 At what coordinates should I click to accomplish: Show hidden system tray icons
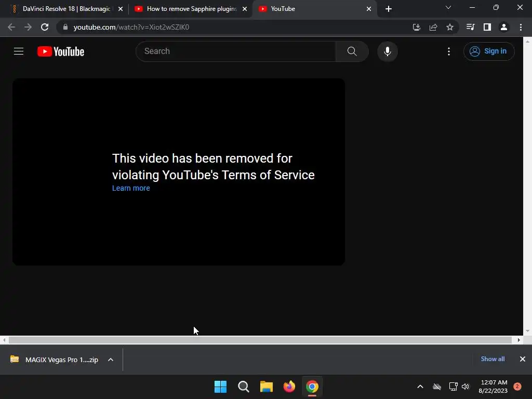point(420,387)
